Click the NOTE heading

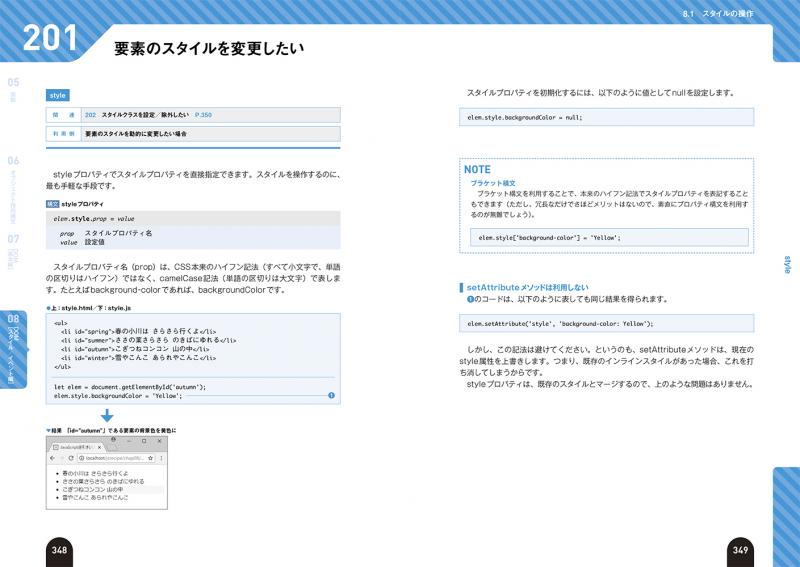[477, 169]
